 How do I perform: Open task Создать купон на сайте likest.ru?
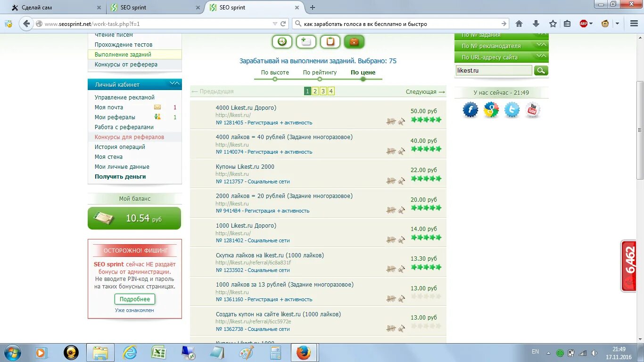278,314
